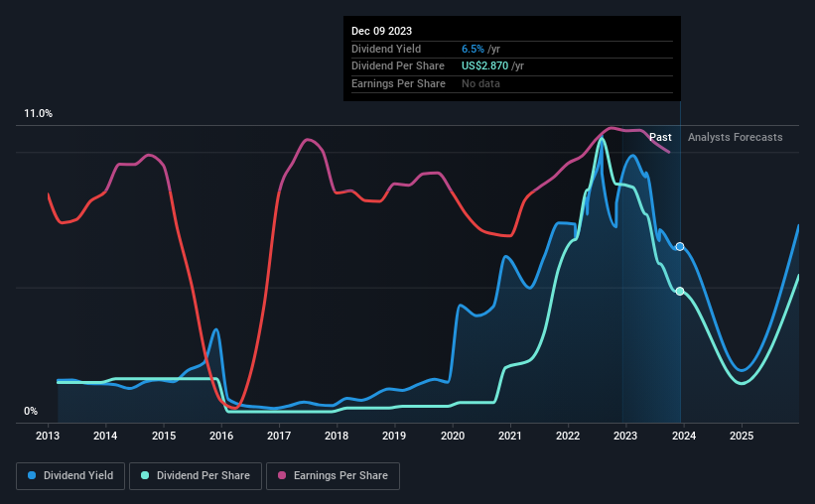Click the No data earnings value

click(480, 83)
